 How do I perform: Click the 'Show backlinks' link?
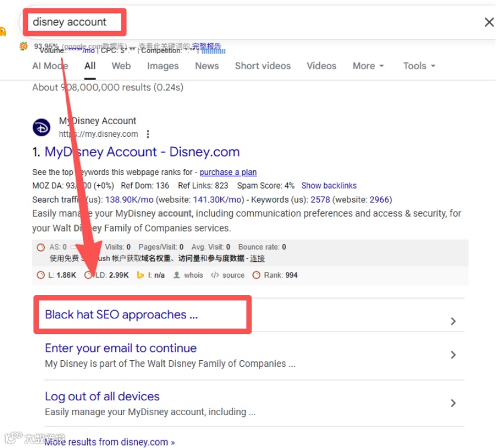coord(329,186)
